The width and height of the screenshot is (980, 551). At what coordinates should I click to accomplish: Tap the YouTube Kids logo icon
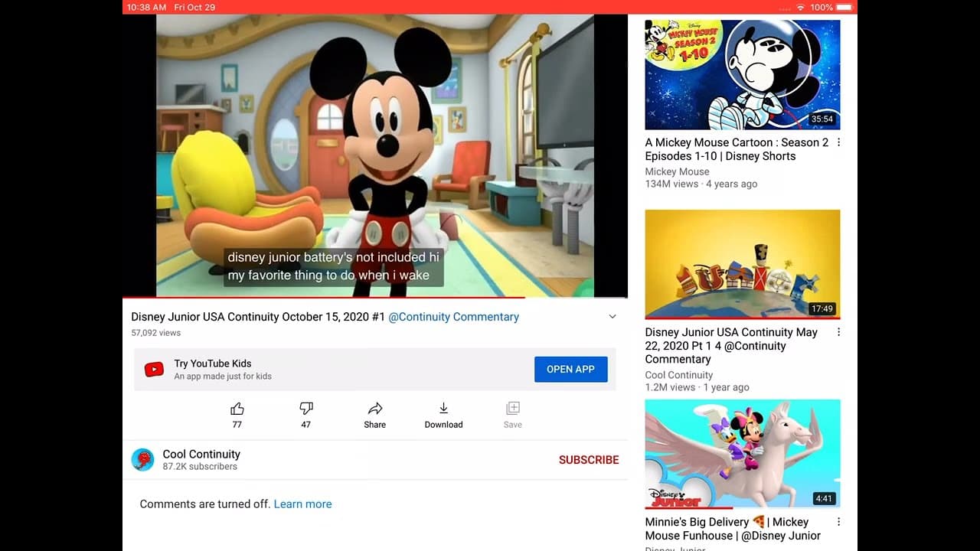(154, 370)
